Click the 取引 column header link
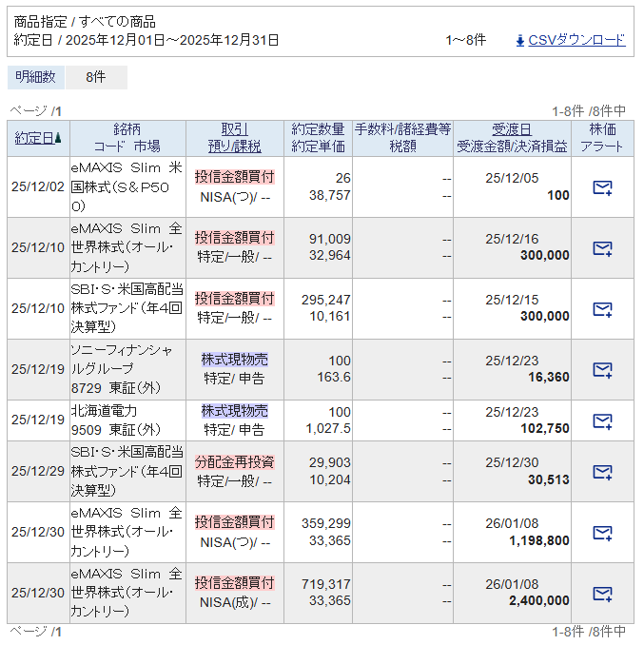The height and width of the screenshot is (645, 644). pyautogui.click(x=234, y=129)
